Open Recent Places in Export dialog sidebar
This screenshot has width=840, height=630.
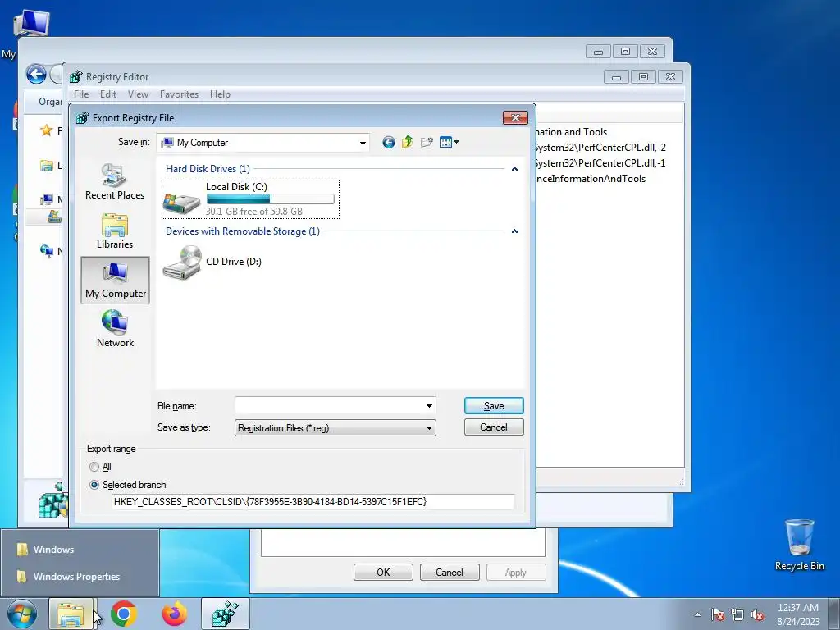[x=115, y=181]
